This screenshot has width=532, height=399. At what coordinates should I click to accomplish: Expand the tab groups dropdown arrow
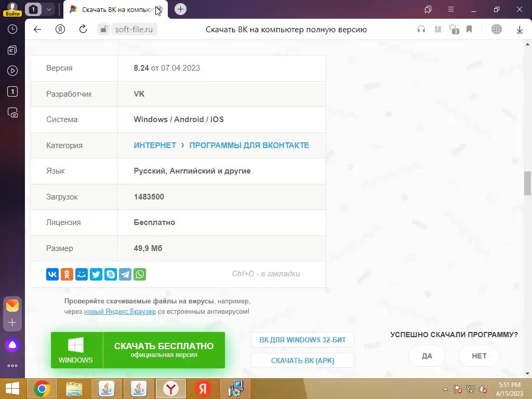click(49, 9)
